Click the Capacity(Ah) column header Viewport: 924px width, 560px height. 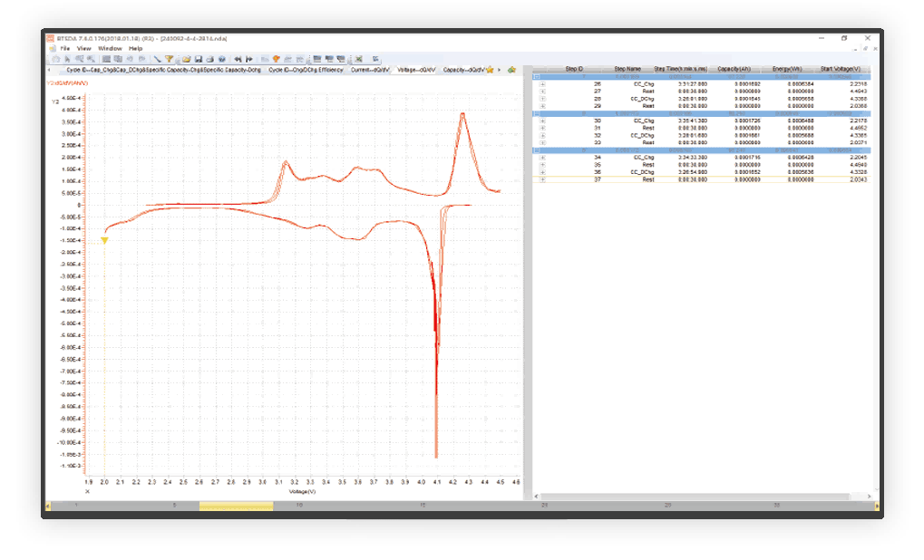(734, 69)
